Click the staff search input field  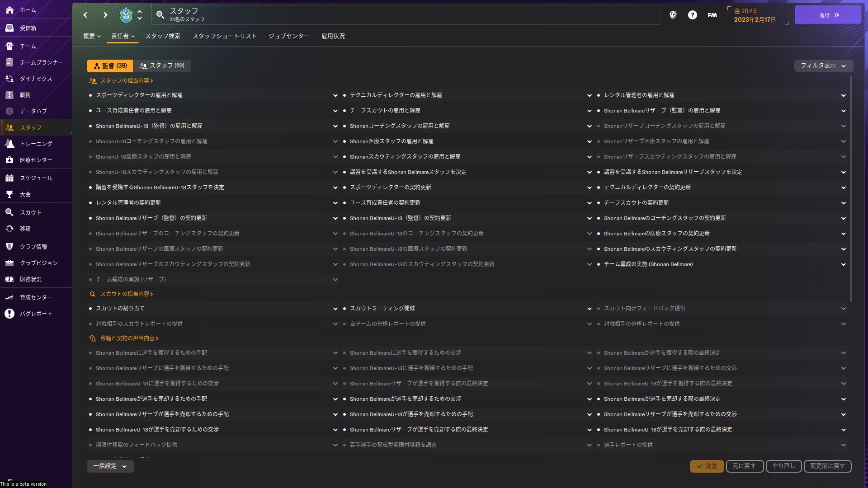pyautogui.click(x=407, y=15)
